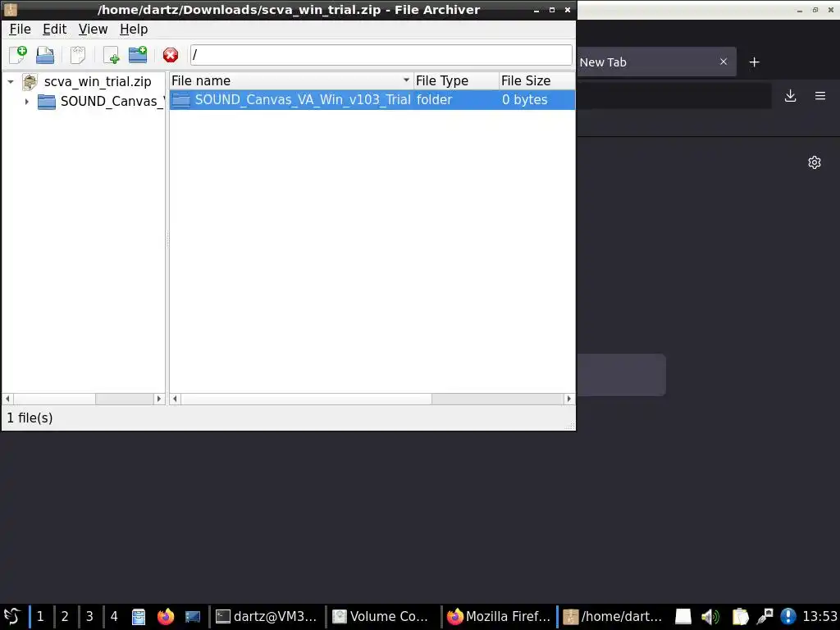Click the 13:53 taskbar clock

coord(819,617)
